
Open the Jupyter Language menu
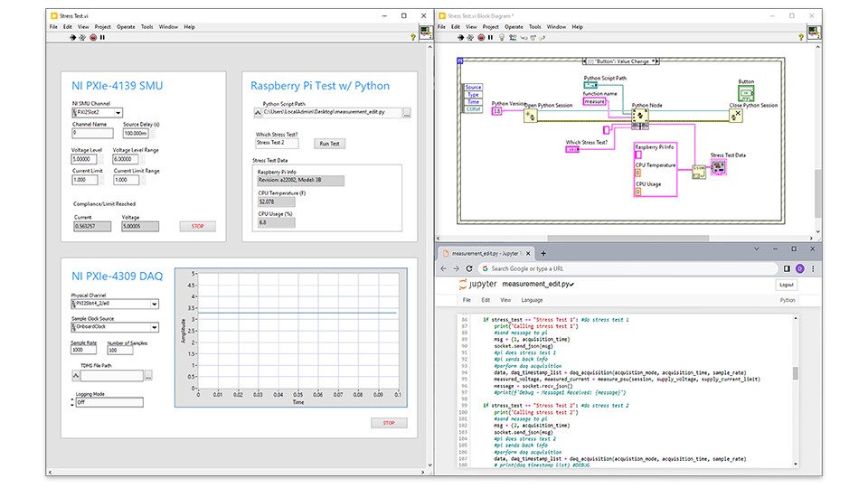tap(532, 300)
